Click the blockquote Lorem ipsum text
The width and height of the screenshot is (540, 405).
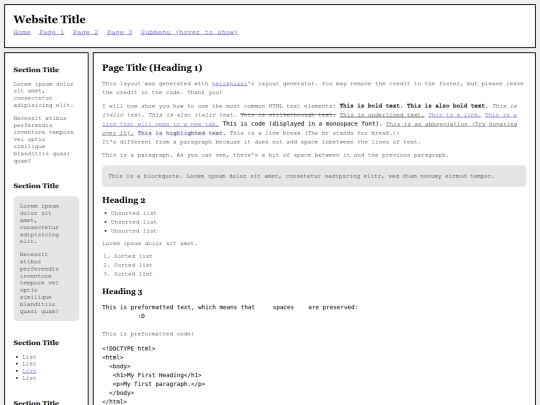coord(301,176)
